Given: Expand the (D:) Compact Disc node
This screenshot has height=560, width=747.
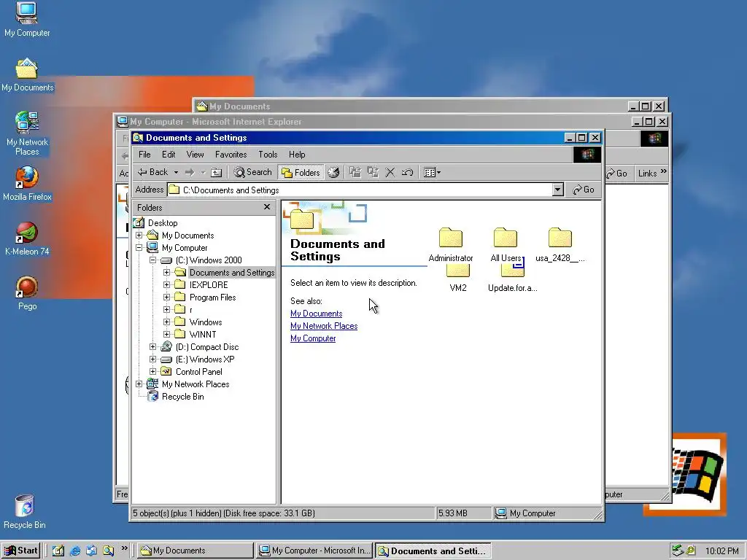Looking at the screenshot, I should pos(153,346).
